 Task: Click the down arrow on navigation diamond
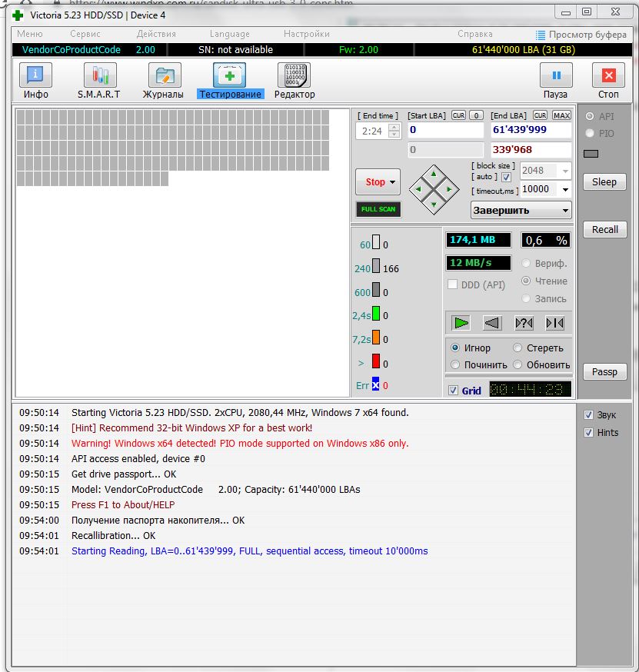(434, 205)
